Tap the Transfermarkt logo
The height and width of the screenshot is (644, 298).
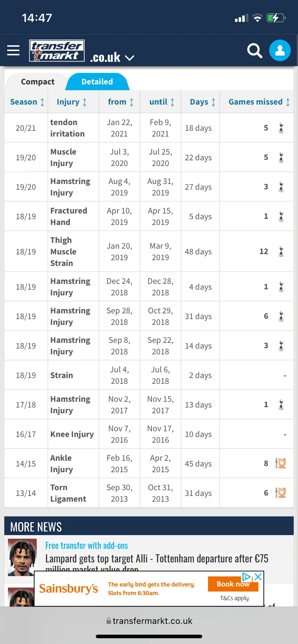[57, 51]
